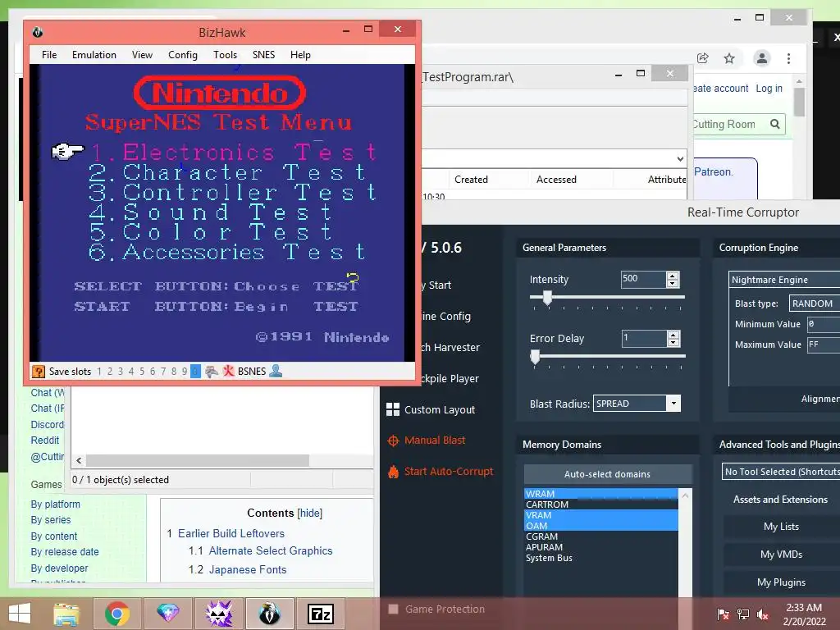The image size is (840, 630).
Task: Open the View menu in BizHawk
Action: click(x=142, y=55)
